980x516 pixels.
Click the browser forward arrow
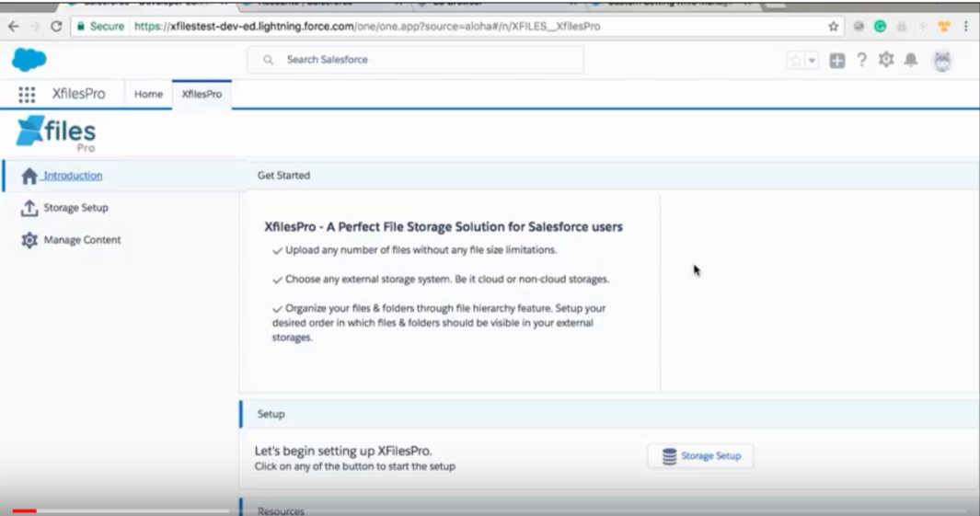coord(35,27)
